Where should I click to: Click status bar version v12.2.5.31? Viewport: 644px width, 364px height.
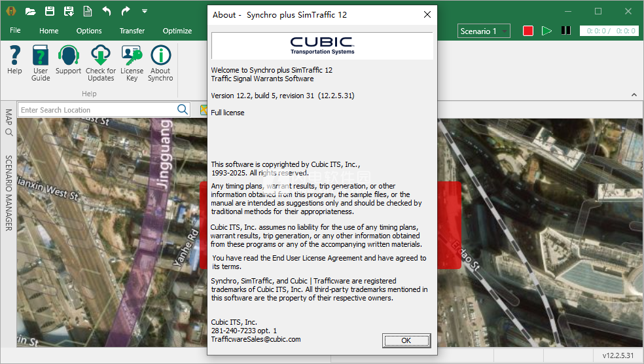coord(618,355)
